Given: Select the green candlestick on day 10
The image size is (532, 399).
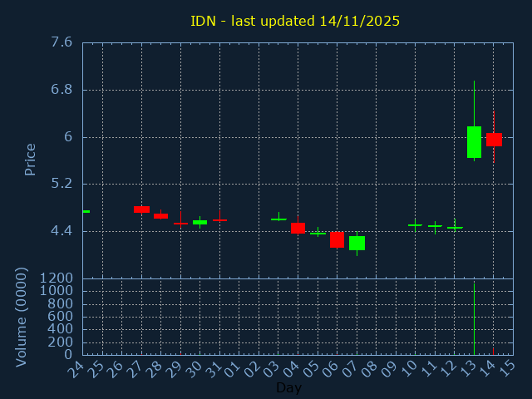Looking at the screenshot, I should pos(415,224).
